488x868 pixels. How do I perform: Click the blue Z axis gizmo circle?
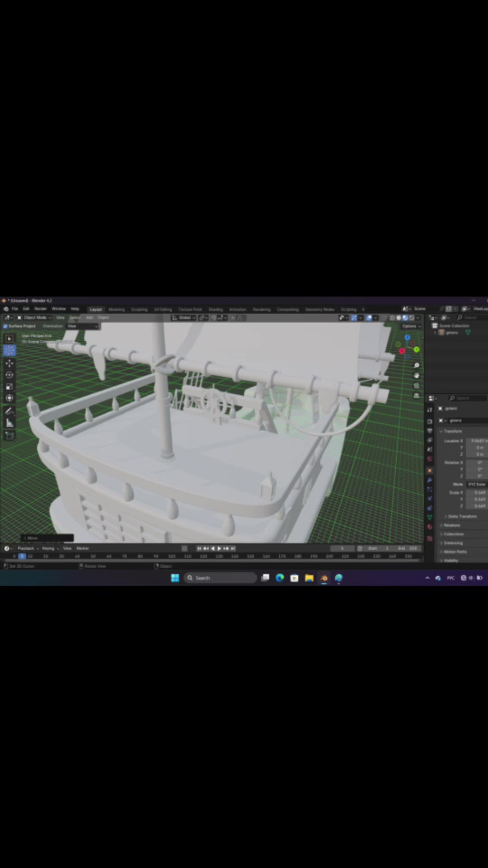coord(408,338)
